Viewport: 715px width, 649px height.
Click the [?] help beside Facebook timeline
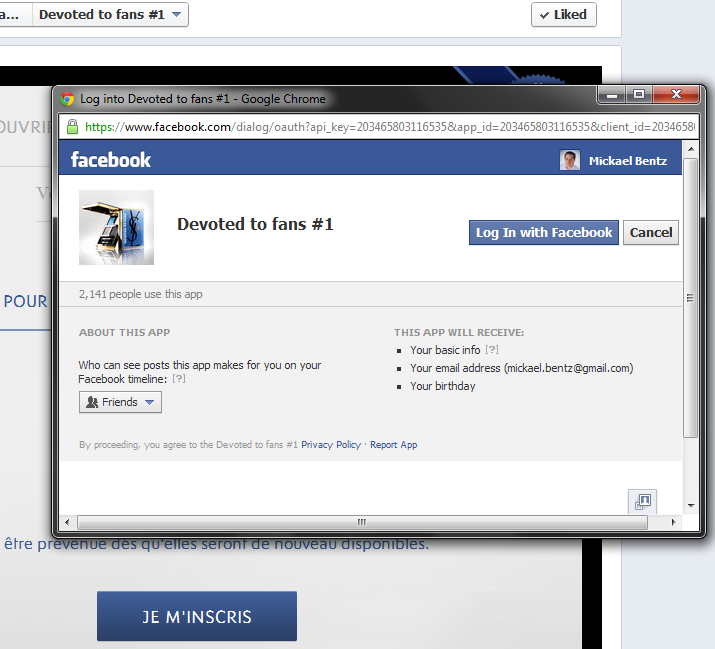[x=179, y=379]
